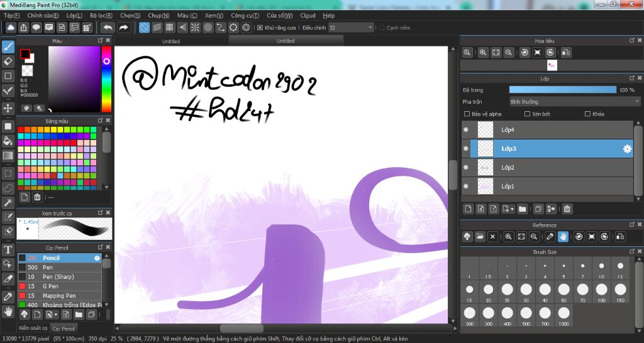
Task: Select the G Pen brush
Action: (x=60, y=286)
